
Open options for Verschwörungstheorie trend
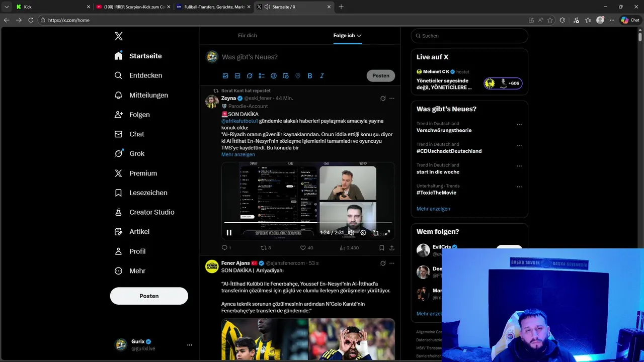(x=519, y=125)
